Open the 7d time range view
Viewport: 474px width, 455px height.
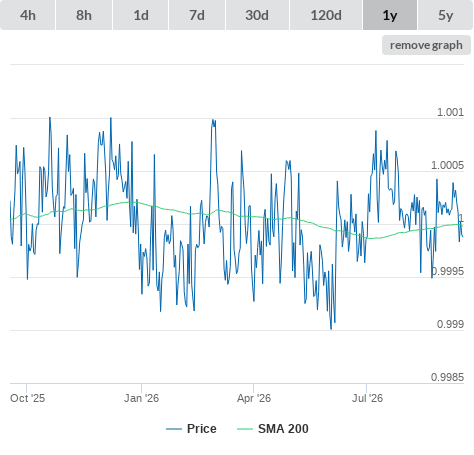197,15
